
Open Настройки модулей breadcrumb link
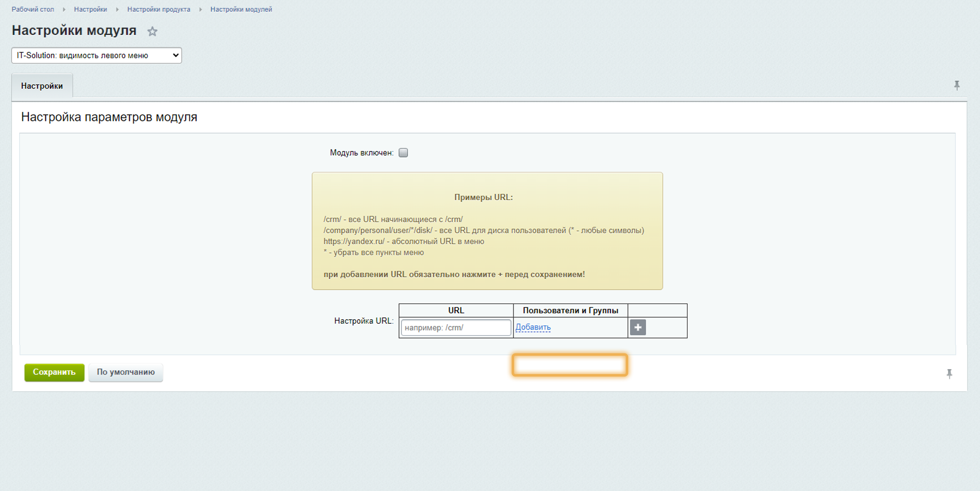[x=241, y=9]
